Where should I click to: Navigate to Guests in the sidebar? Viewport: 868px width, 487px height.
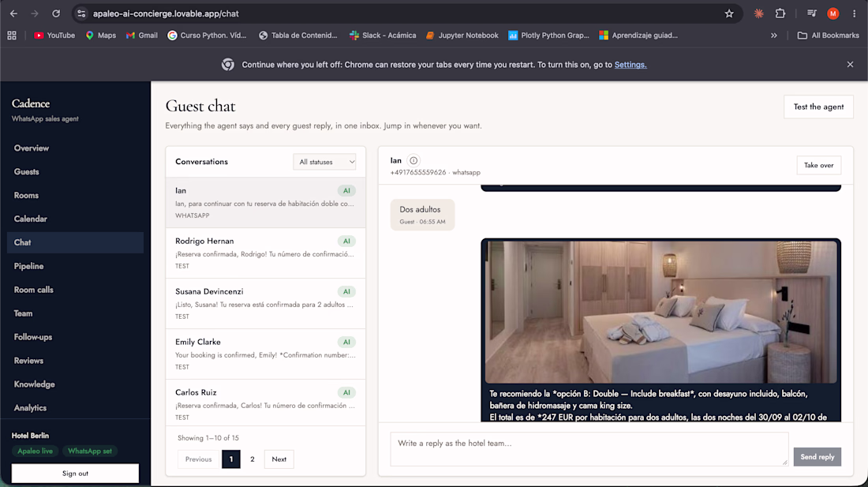click(x=75, y=172)
